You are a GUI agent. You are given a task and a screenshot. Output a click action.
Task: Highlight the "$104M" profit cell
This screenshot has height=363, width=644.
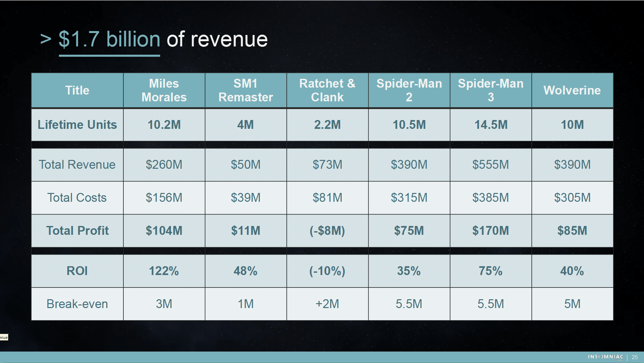point(164,231)
